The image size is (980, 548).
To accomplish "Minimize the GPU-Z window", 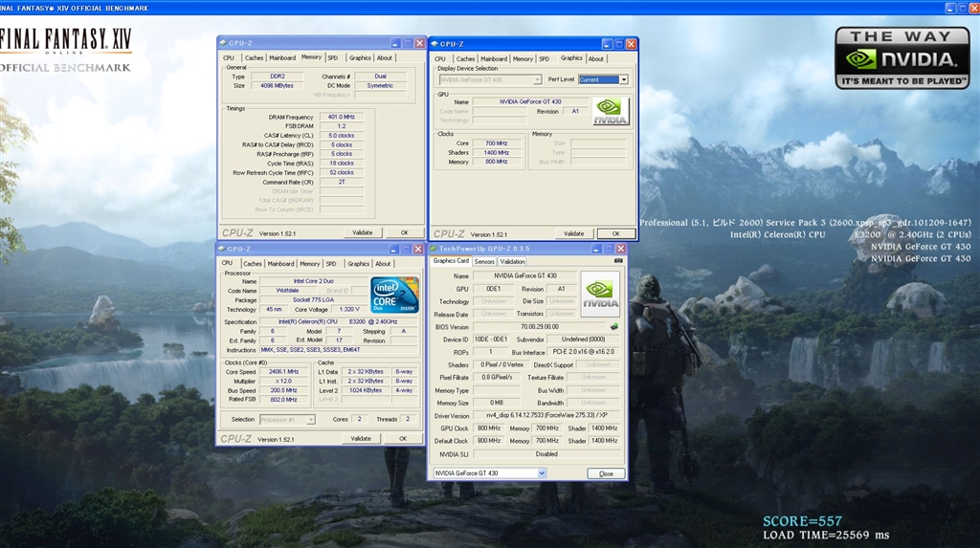I will tap(596, 249).
